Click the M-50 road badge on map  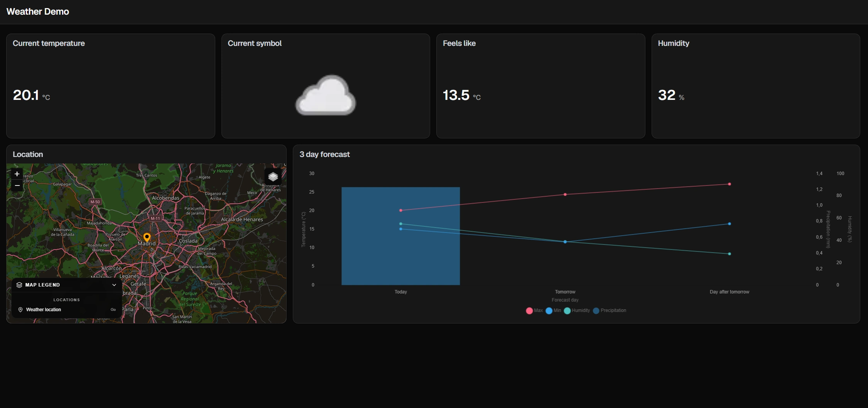[95, 202]
